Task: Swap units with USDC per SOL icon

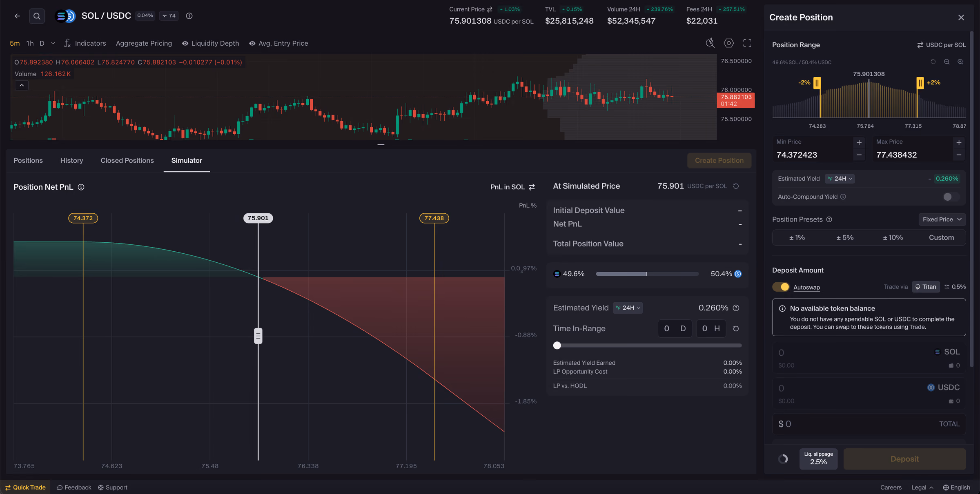Action: (x=920, y=45)
